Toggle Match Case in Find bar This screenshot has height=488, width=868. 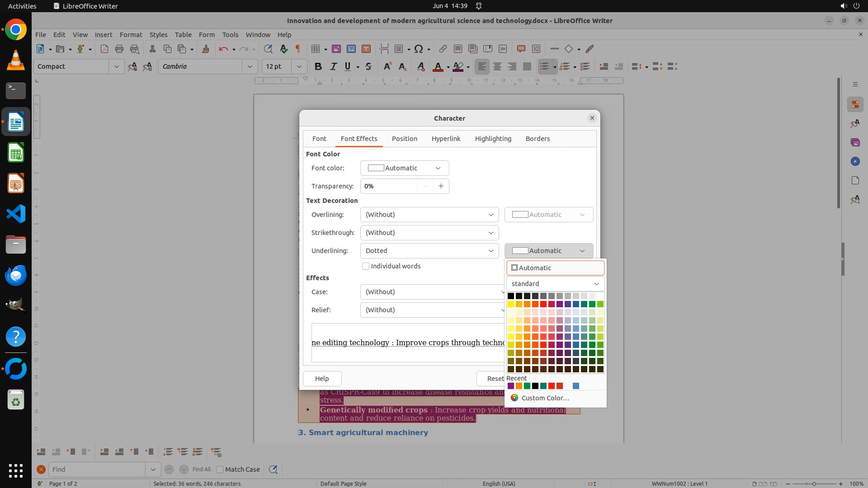click(x=220, y=469)
